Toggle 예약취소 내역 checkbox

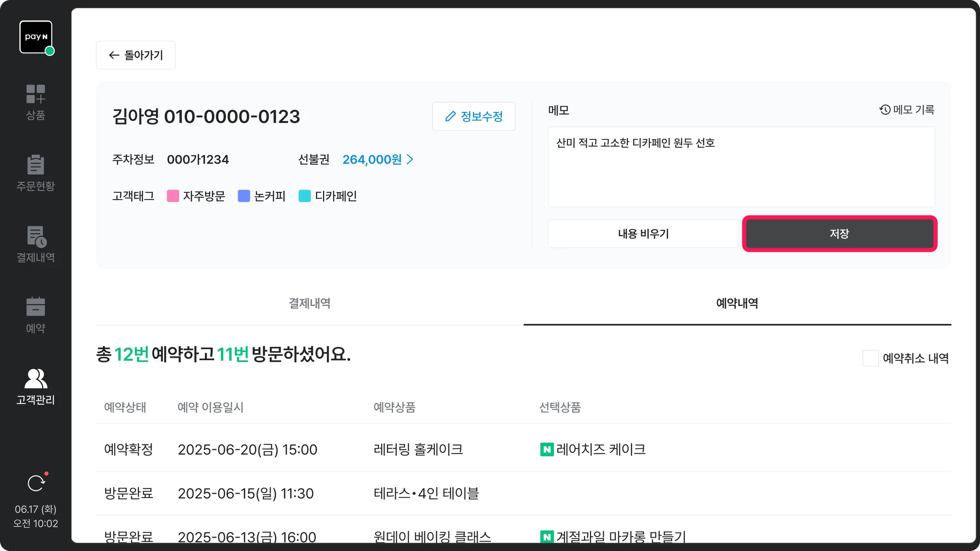[x=870, y=358]
